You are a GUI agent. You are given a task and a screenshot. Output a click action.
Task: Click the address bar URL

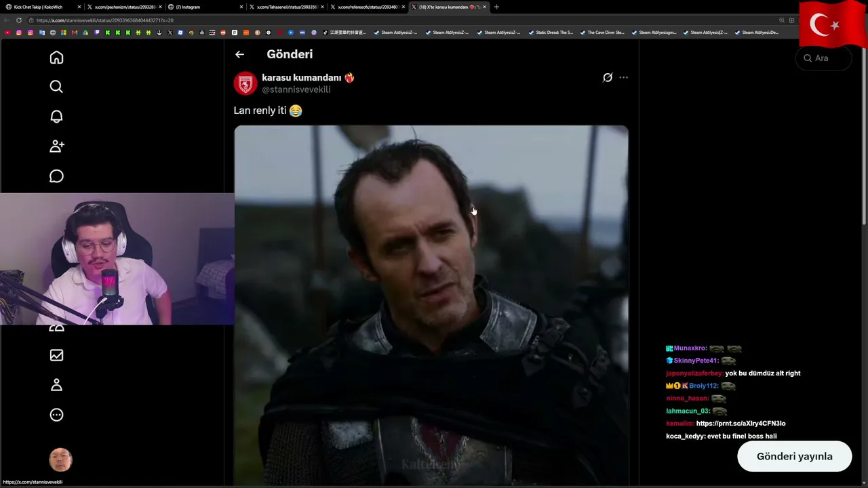(105, 20)
